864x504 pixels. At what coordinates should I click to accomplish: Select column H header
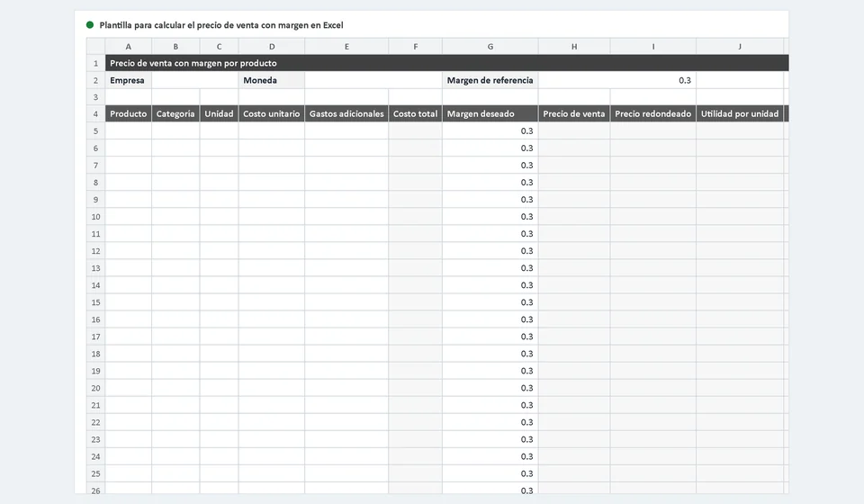(574, 47)
